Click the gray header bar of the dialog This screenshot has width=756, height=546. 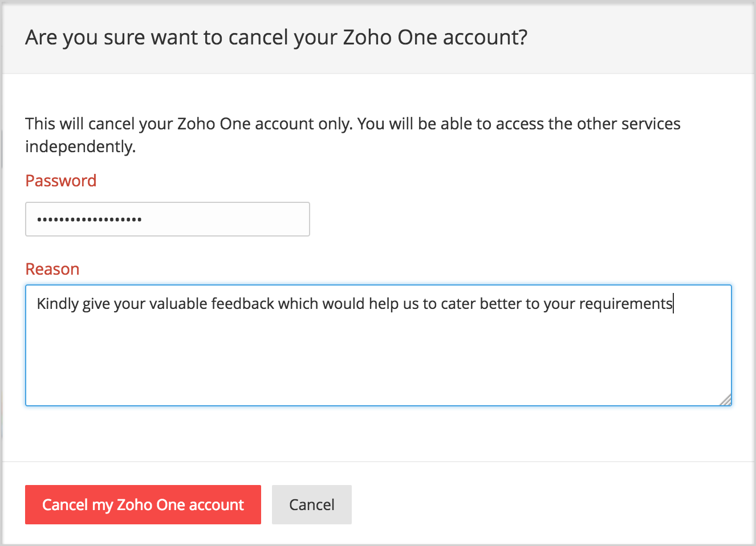(627, 38)
